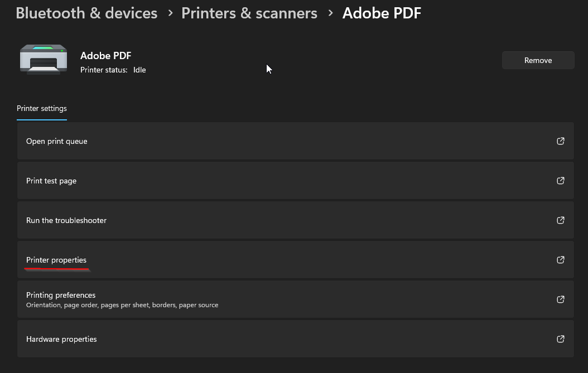Image resolution: width=588 pixels, height=373 pixels.
Task: Open Hardware properties
Action: tap(296, 339)
